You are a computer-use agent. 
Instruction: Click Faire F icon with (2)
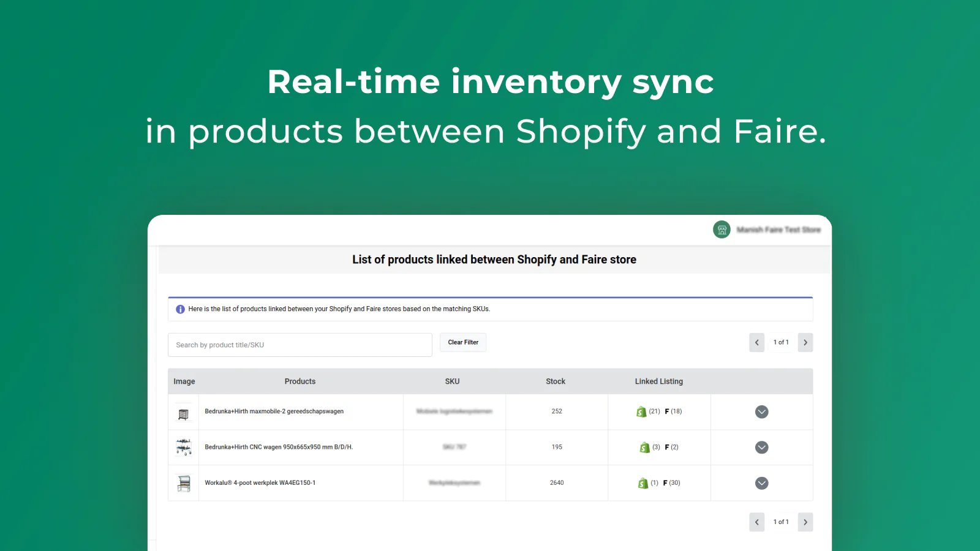tap(667, 448)
